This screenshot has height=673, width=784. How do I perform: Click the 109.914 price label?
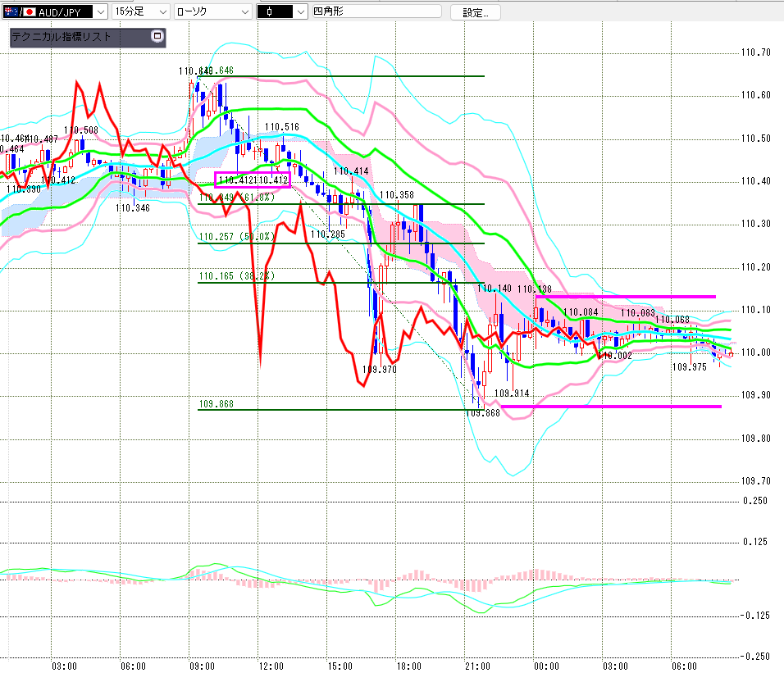point(512,393)
